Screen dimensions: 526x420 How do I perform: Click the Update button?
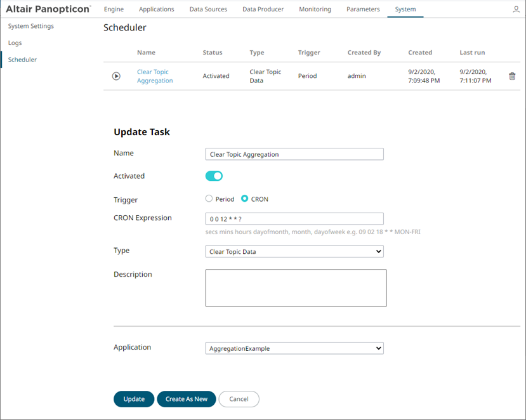133,399
